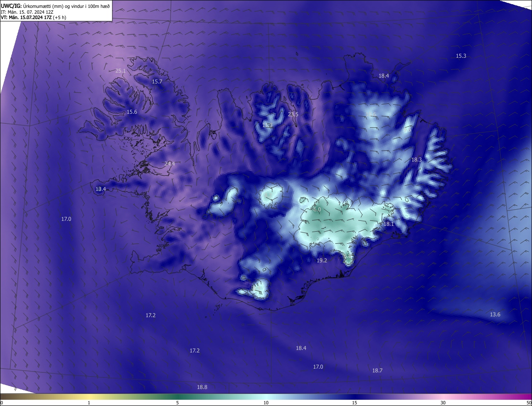This screenshot has height=406, width=532.
Task: Click the 18.3 value label
Action: click(x=416, y=160)
